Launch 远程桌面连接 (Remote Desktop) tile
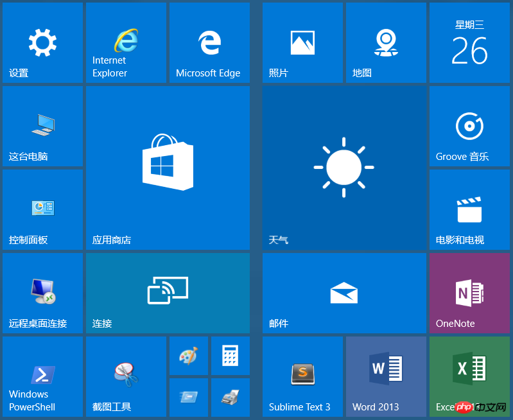 [x=42, y=293]
